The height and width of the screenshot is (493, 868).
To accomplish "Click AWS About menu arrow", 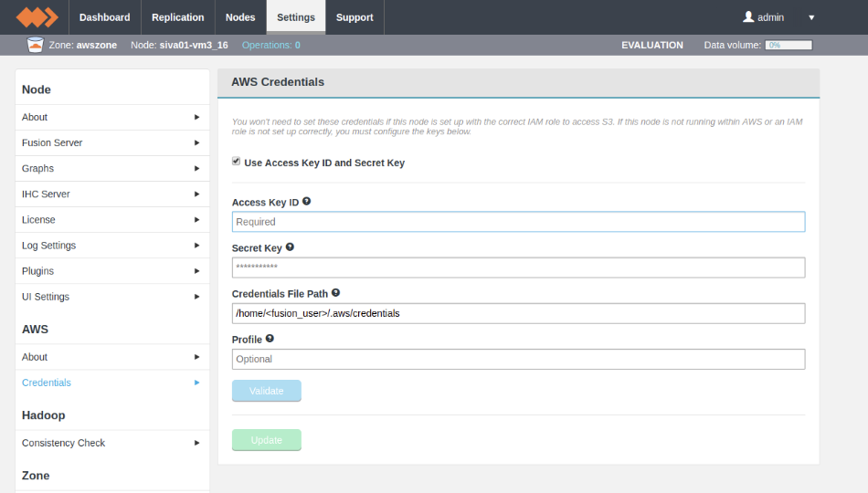I will point(196,357).
